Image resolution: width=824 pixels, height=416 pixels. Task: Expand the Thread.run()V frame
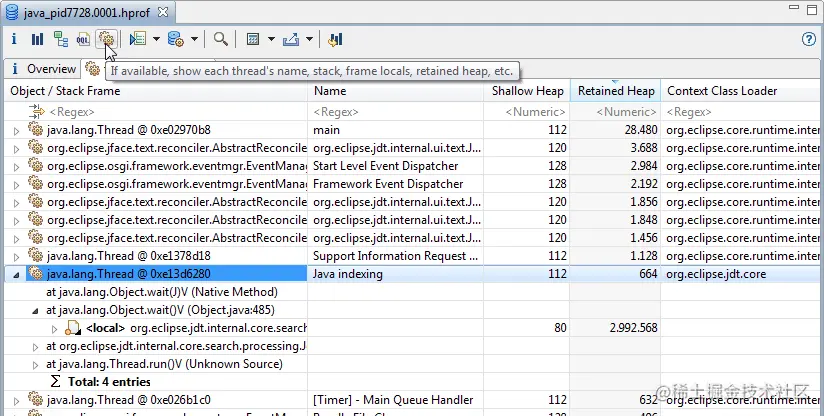tap(35, 365)
